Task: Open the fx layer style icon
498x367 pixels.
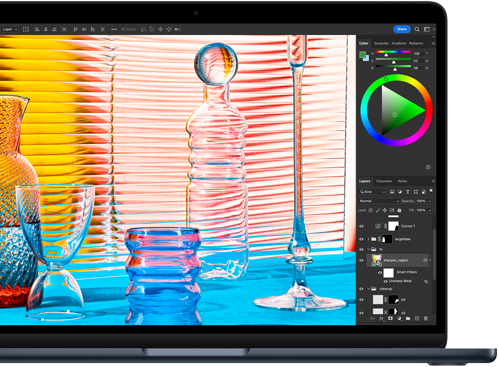Action: coord(382,318)
